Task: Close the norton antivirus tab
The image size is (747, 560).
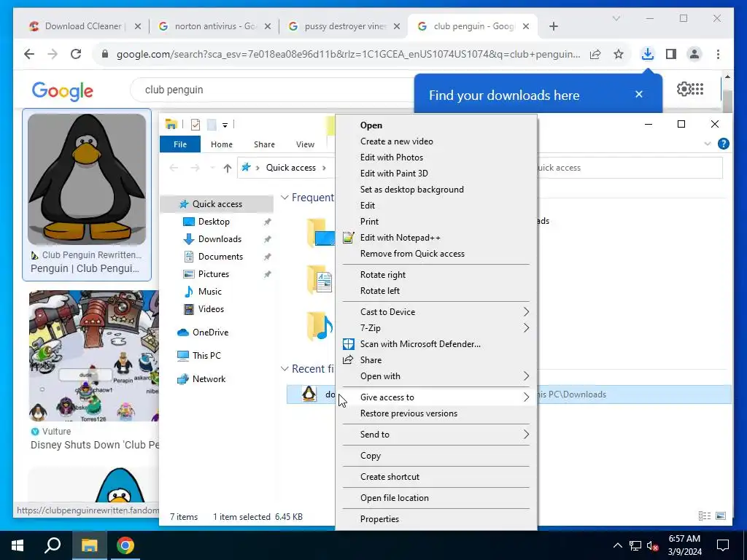Action: tap(268, 27)
